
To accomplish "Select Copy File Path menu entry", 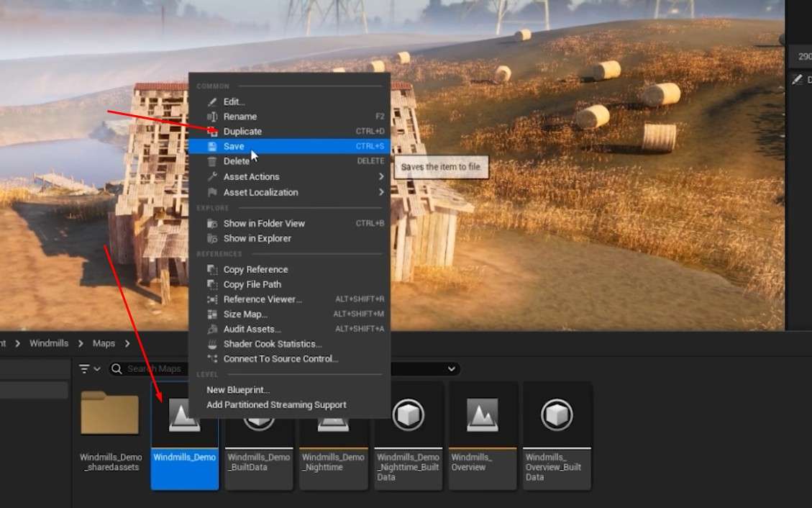I will [252, 285].
